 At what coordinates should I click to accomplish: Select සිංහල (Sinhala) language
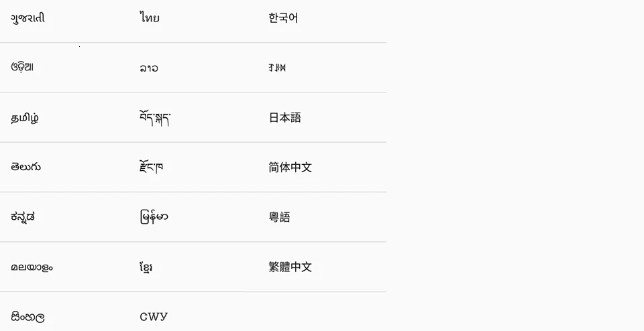coord(28,317)
